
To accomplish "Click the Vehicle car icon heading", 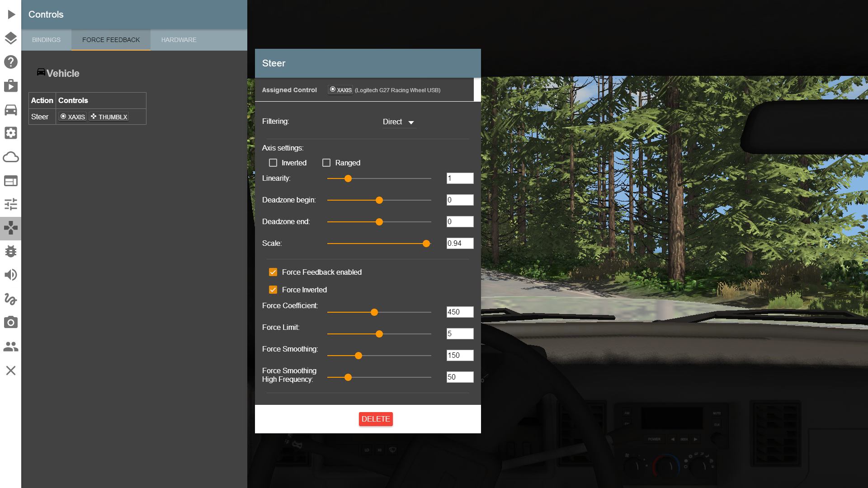I will tap(41, 72).
